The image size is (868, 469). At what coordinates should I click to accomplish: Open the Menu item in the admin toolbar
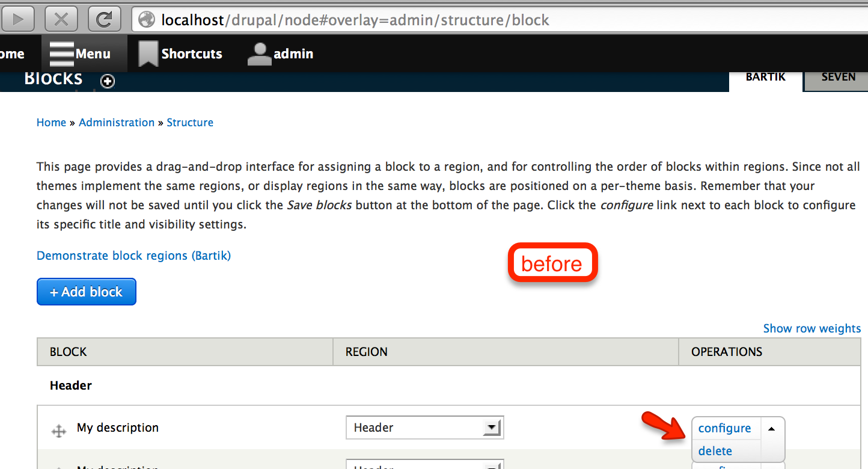pyautogui.click(x=84, y=53)
